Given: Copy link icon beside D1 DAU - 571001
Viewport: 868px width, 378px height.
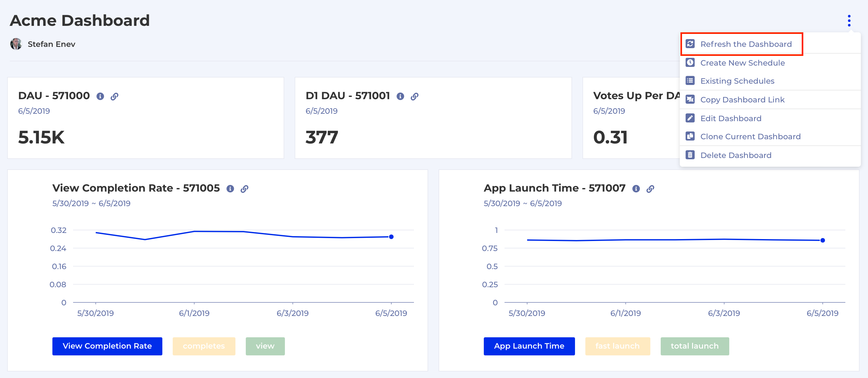Looking at the screenshot, I should click(415, 96).
